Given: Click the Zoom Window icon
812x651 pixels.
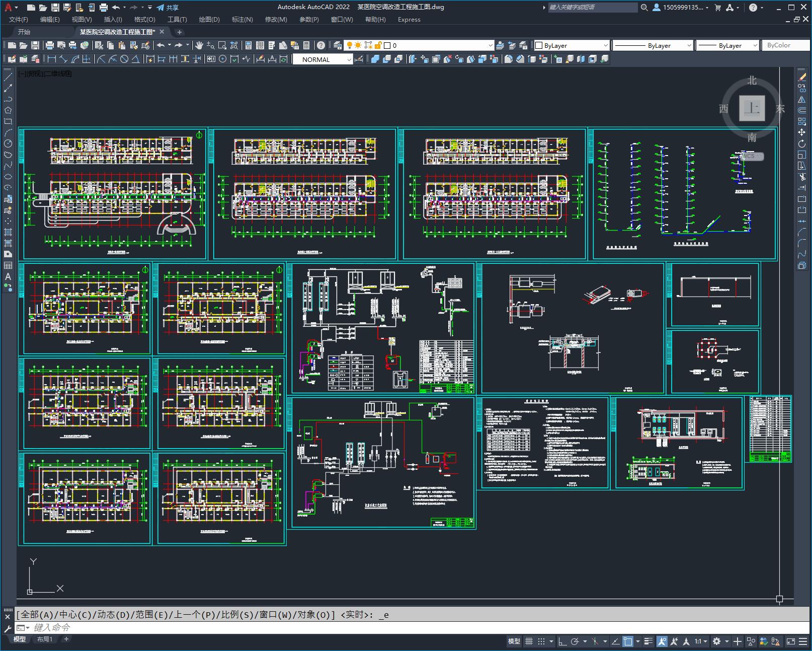Looking at the screenshot, I should tap(222, 45).
